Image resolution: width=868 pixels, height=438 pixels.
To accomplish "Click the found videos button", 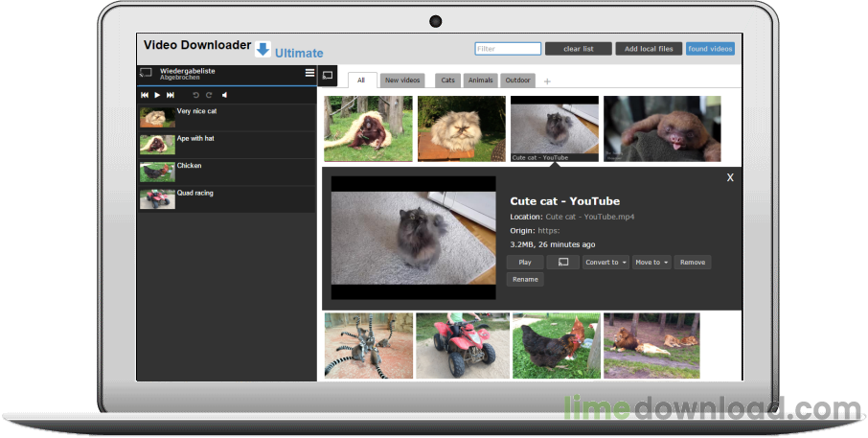I will coord(710,49).
